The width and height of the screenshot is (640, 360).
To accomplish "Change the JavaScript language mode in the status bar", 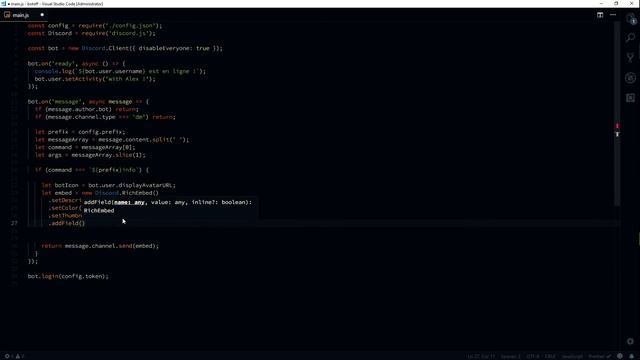I will pos(572,356).
